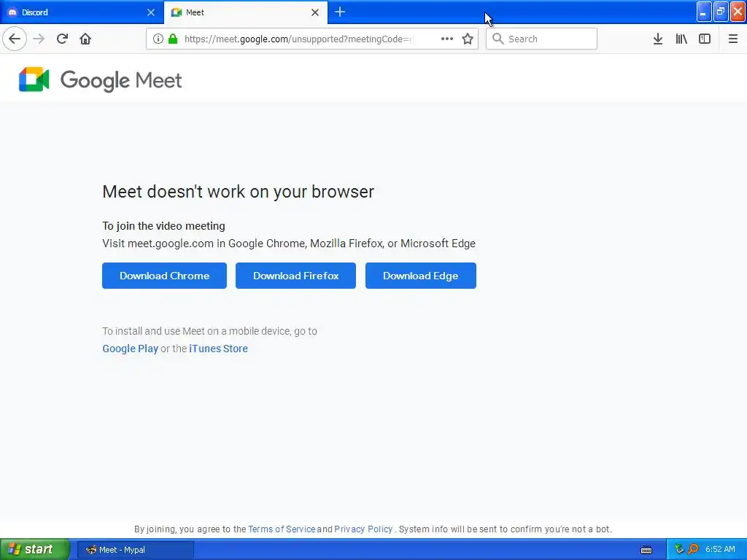Click the 6:52 AM clock
The width and height of the screenshot is (747, 560).
pos(720,550)
